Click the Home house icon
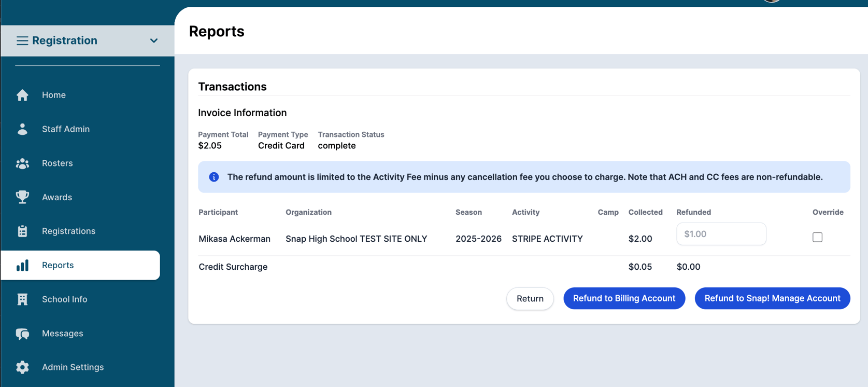This screenshot has height=387, width=868. [22, 95]
